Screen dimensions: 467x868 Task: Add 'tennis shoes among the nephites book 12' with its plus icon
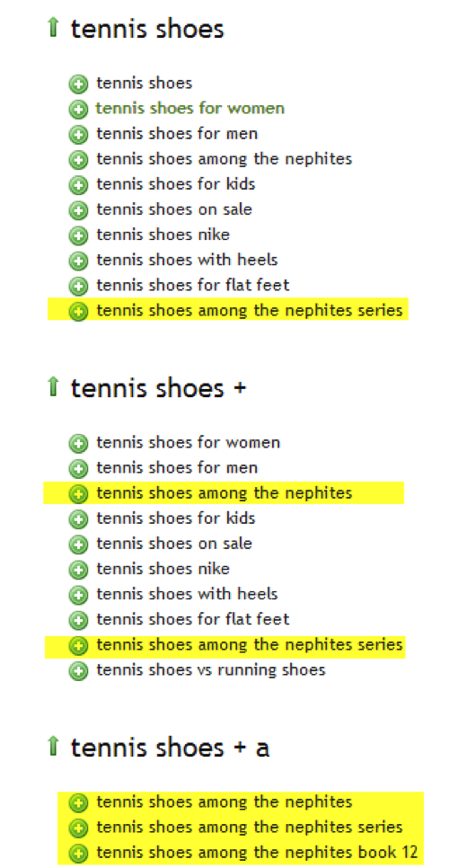pos(78,854)
